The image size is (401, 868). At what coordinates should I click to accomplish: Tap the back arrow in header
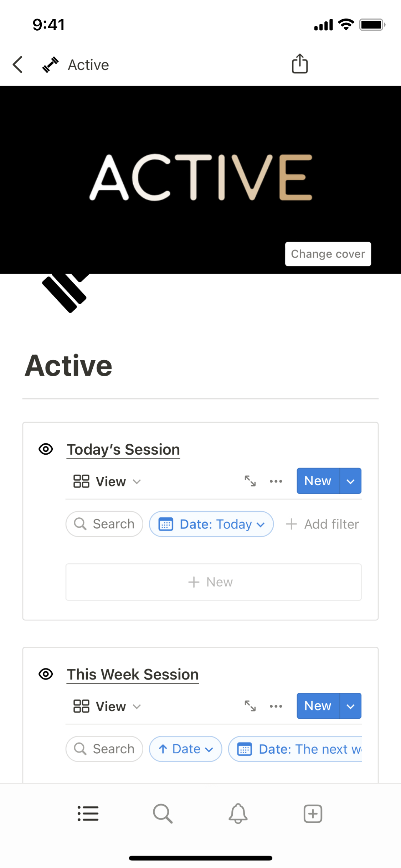[18, 64]
